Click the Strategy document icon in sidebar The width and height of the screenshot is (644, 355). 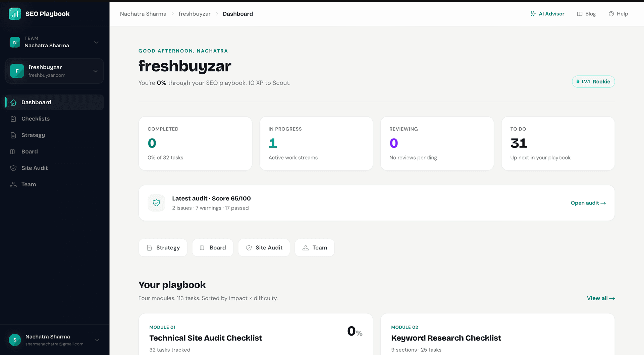click(13, 135)
